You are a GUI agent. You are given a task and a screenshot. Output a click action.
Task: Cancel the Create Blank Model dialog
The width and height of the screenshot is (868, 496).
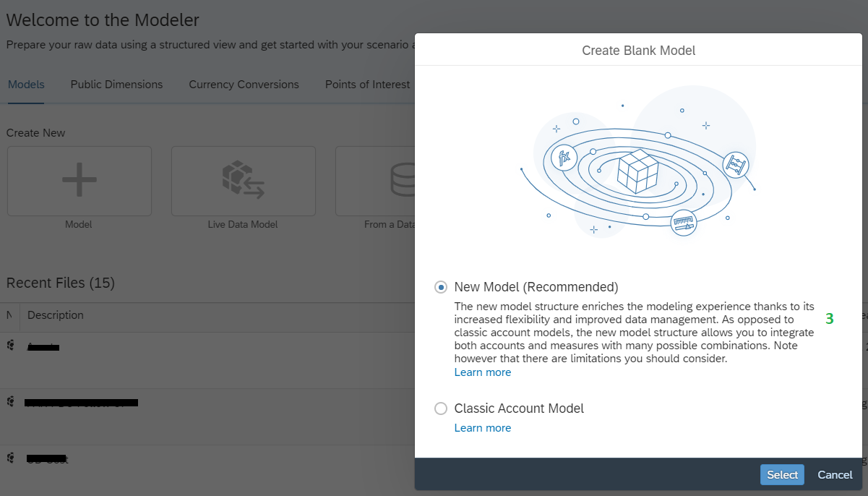tap(835, 475)
